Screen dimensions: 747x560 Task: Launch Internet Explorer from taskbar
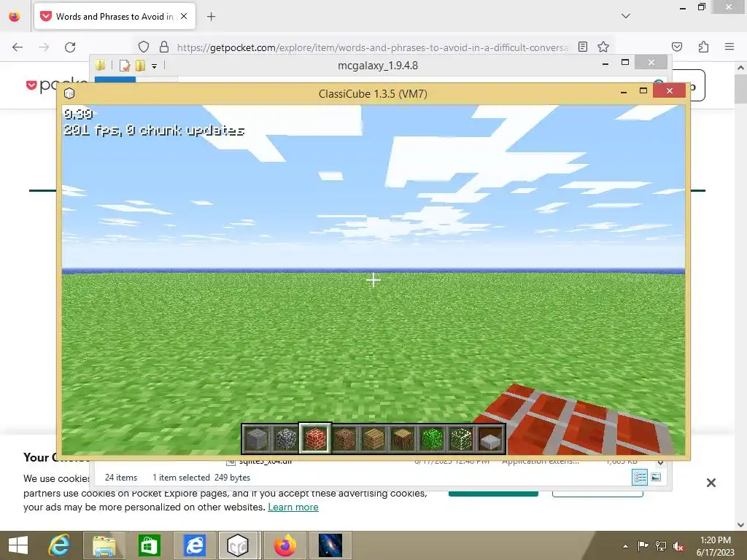click(x=59, y=545)
